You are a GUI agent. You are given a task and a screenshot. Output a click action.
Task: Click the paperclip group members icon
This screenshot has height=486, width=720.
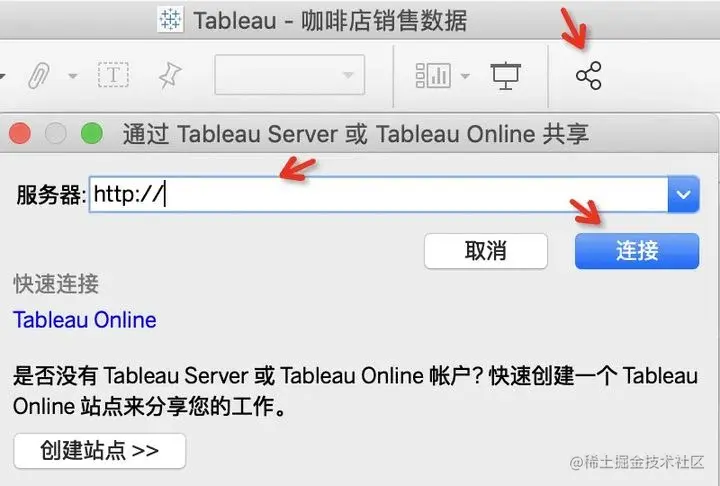39,75
